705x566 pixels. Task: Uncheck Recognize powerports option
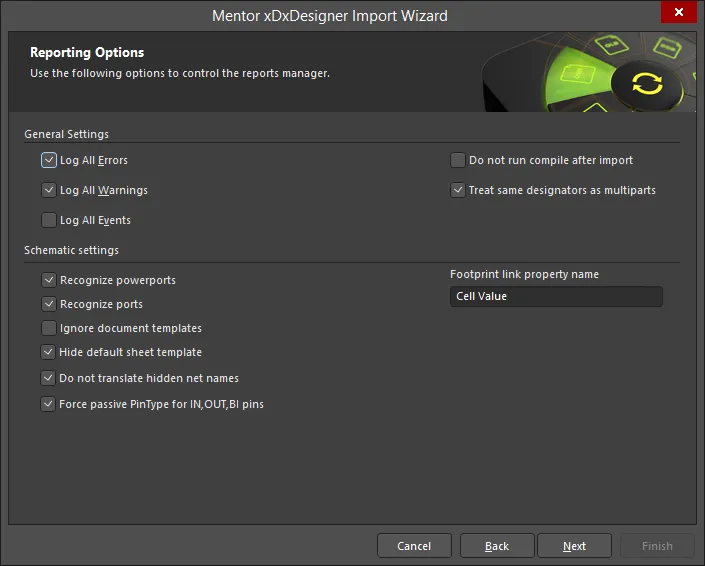(49, 280)
